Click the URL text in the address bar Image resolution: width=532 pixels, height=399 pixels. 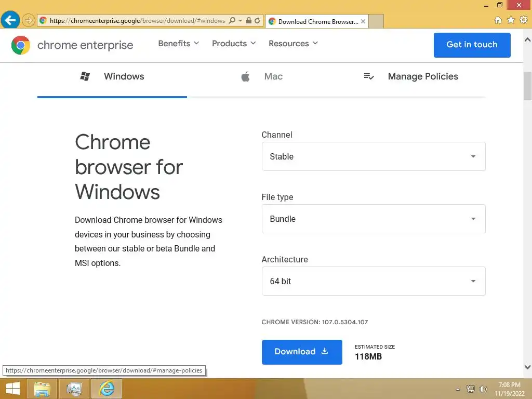click(137, 21)
